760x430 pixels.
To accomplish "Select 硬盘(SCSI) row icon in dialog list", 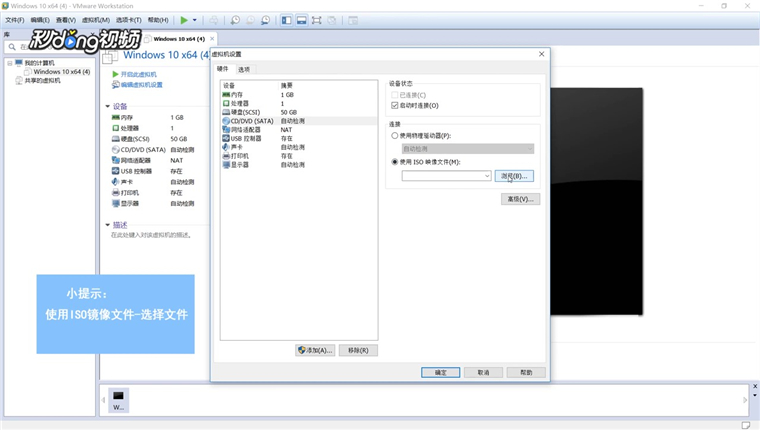I will click(x=226, y=112).
